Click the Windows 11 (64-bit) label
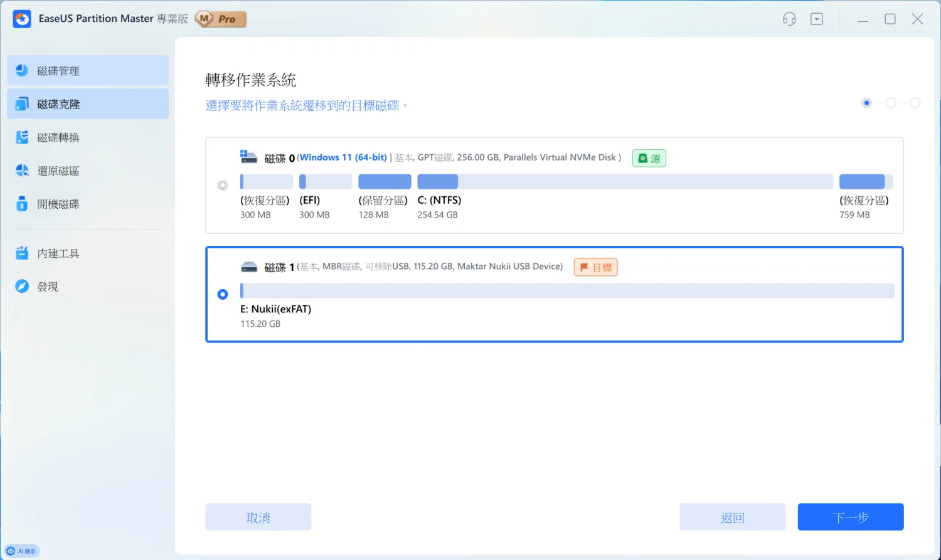Viewport: 941px width, 560px height. (x=343, y=157)
